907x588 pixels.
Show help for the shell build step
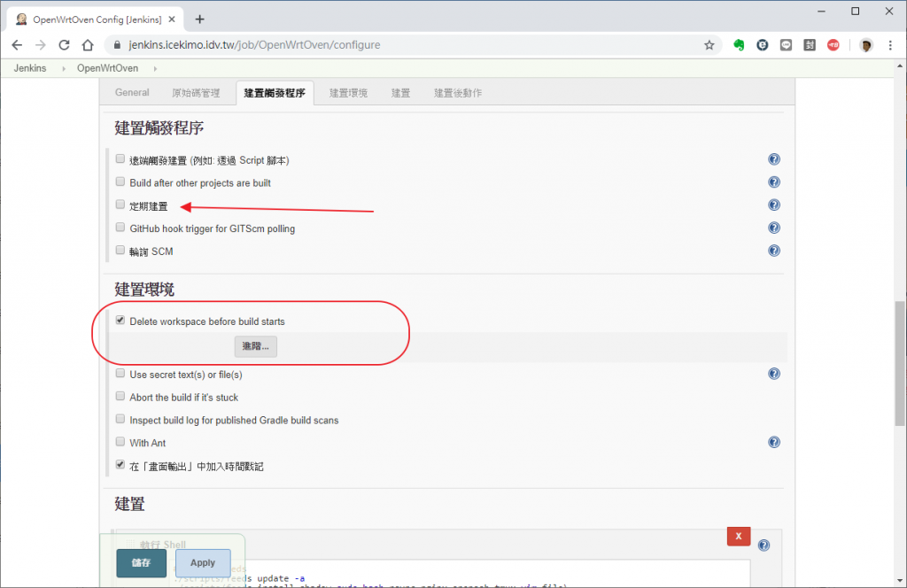pos(764,545)
